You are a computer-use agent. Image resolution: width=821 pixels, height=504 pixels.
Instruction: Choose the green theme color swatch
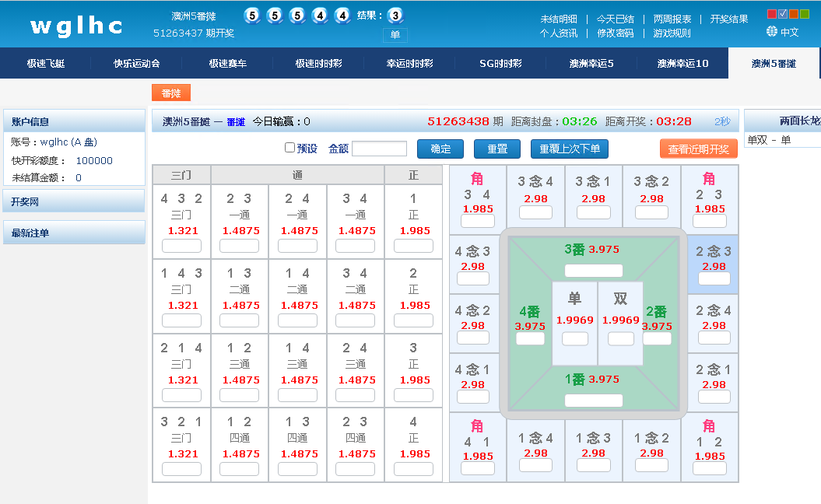tap(805, 13)
